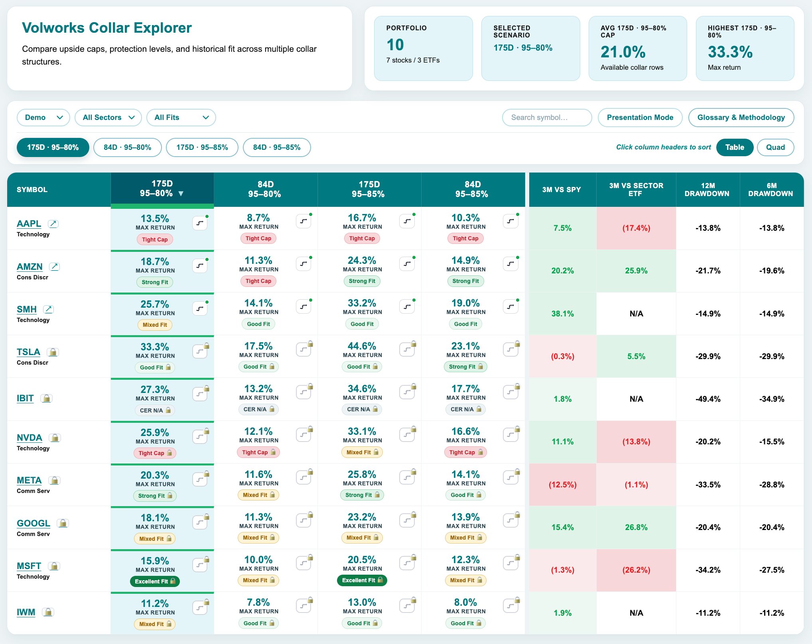Open the IWM symbol link
812x644 pixels.
coord(26,612)
